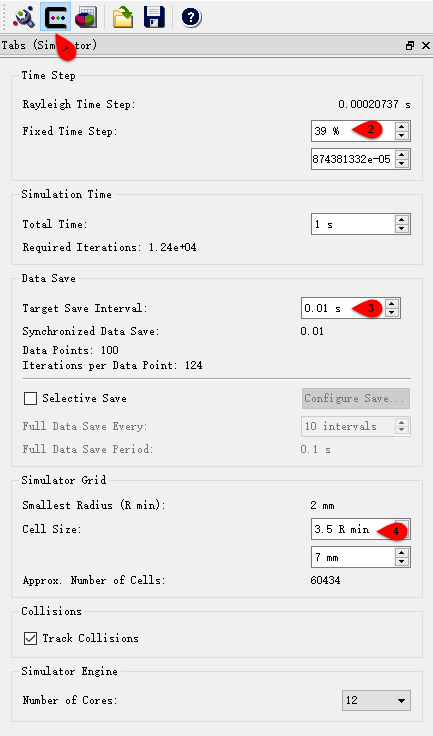This screenshot has width=433, height=736.
Task: Select the Simulator icon in toolbar
Action: coord(55,16)
